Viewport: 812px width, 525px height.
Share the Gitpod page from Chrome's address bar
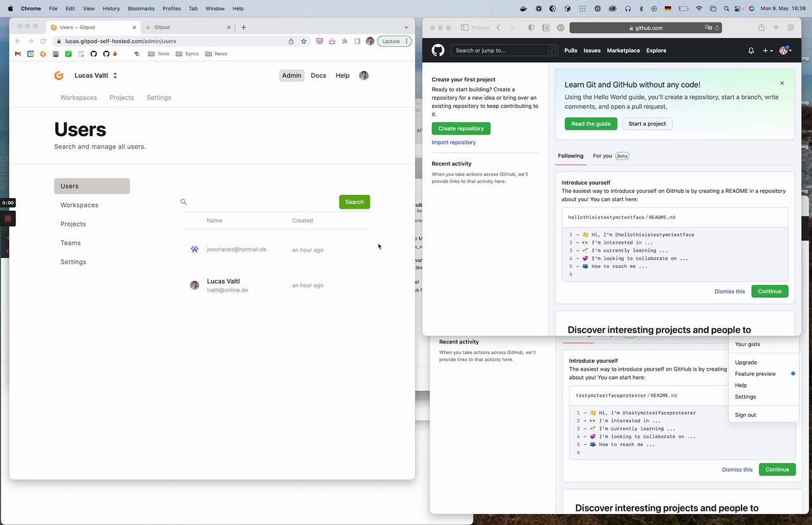291,41
